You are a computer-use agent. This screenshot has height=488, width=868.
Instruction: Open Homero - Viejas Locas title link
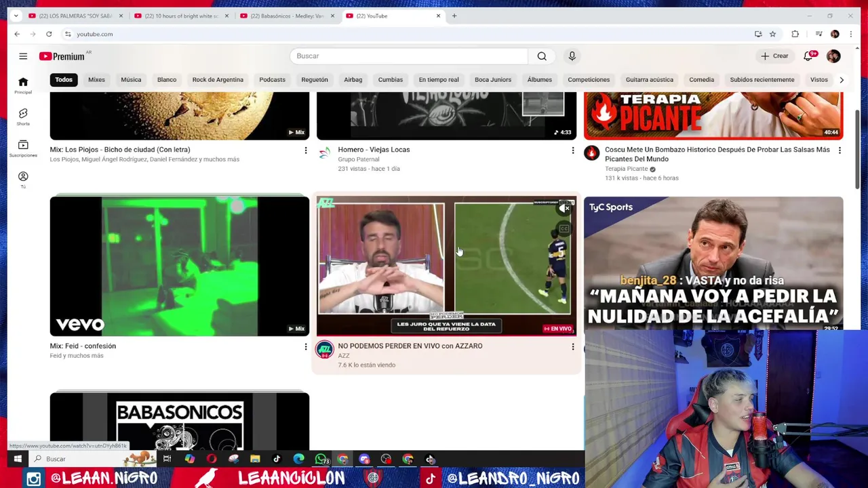(374, 150)
